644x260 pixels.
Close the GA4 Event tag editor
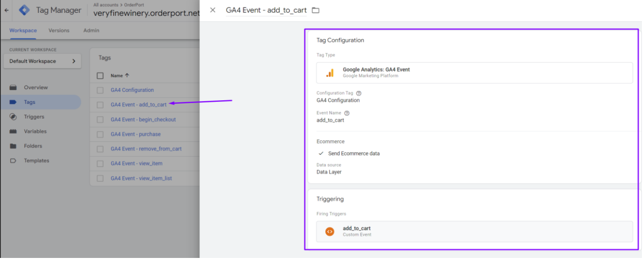[x=213, y=10]
